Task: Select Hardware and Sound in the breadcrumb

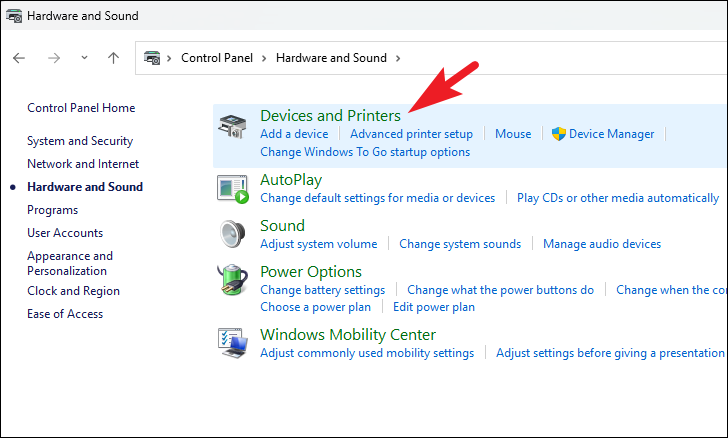Action: (331, 58)
